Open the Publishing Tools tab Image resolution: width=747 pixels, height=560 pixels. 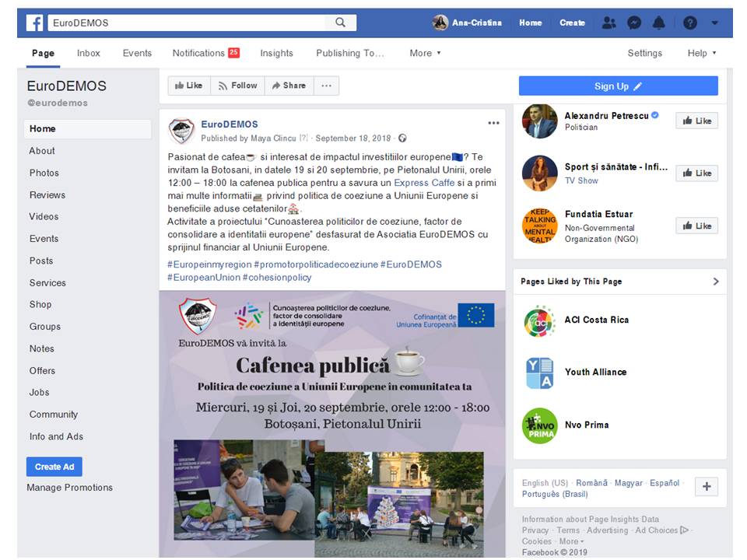[349, 53]
